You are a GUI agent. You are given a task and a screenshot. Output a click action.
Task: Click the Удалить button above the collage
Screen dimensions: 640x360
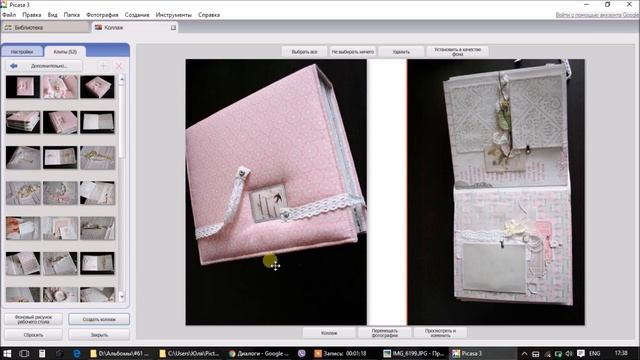[x=401, y=52]
